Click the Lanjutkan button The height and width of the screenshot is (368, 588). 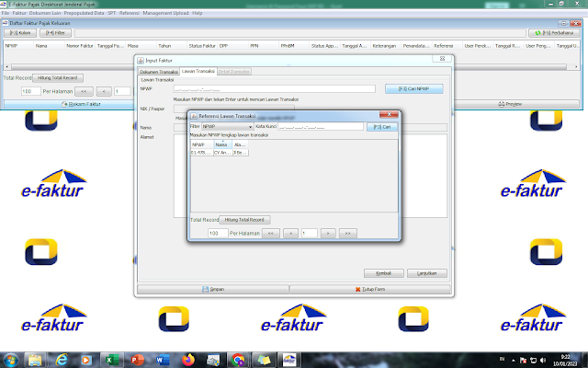point(426,273)
